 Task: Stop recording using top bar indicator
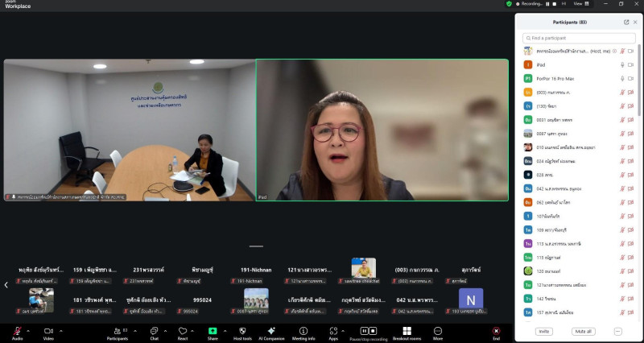click(x=554, y=4)
